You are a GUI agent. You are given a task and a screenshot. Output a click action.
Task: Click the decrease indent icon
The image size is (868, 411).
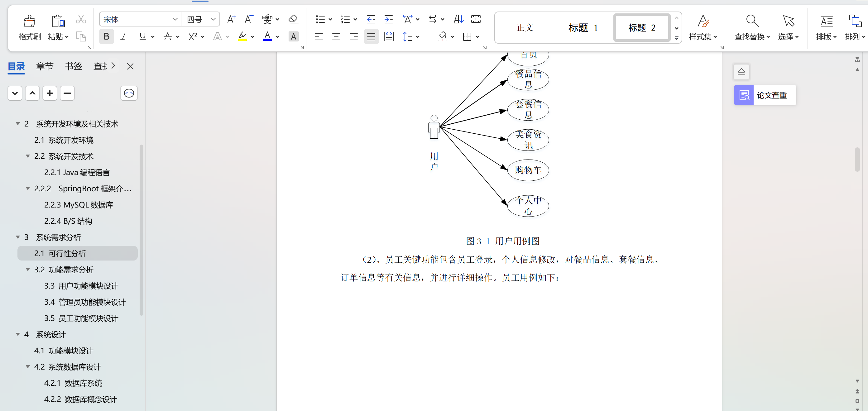pyautogui.click(x=371, y=19)
